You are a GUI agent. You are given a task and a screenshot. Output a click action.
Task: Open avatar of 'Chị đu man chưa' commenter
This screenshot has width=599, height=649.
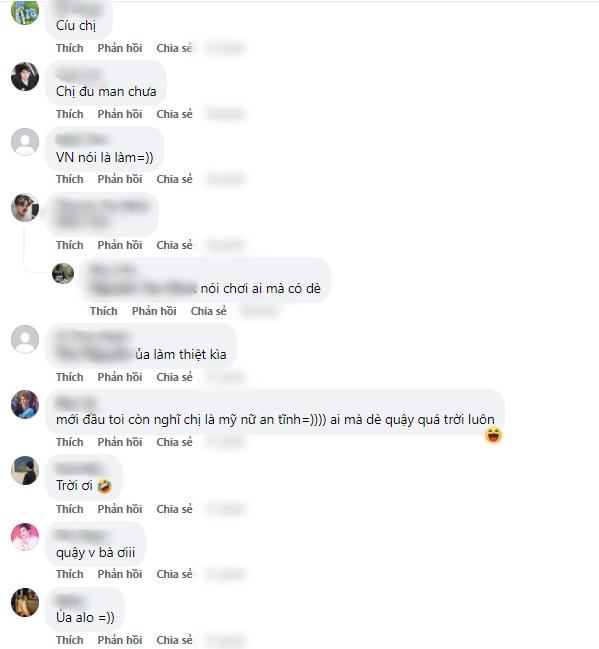pyautogui.click(x=25, y=77)
